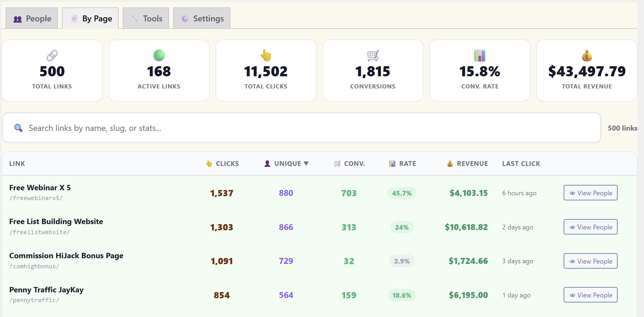Click the green circle icon above Active Links
The height and width of the screenshot is (317, 644).
(159, 56)
